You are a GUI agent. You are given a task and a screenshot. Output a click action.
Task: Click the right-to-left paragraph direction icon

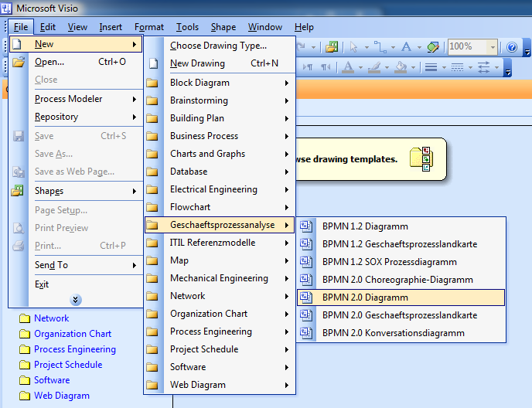pyautogui.click(x=326, y=67)
